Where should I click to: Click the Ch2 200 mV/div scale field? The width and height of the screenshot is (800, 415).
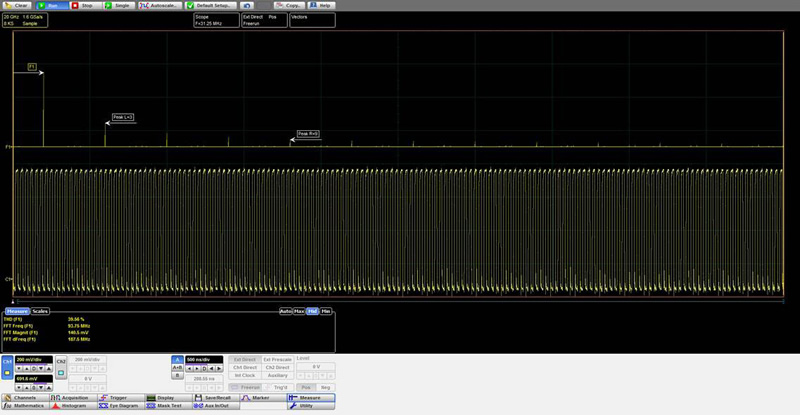pos(87,360)
